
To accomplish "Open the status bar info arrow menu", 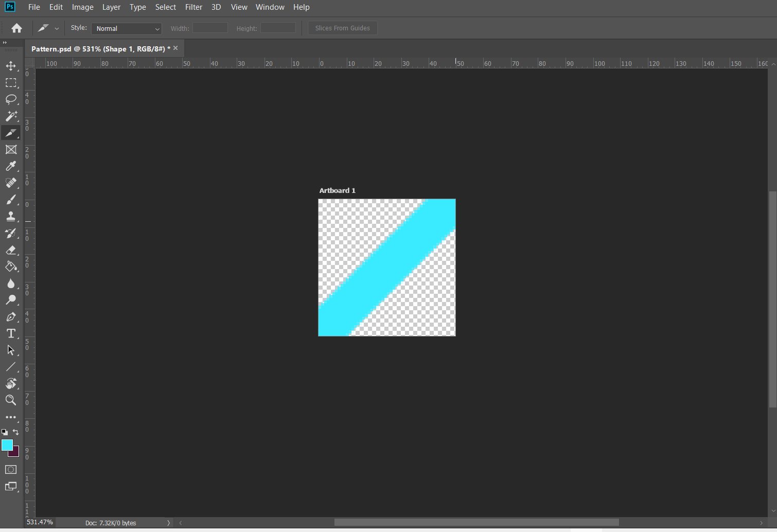I will coord(168,523).
